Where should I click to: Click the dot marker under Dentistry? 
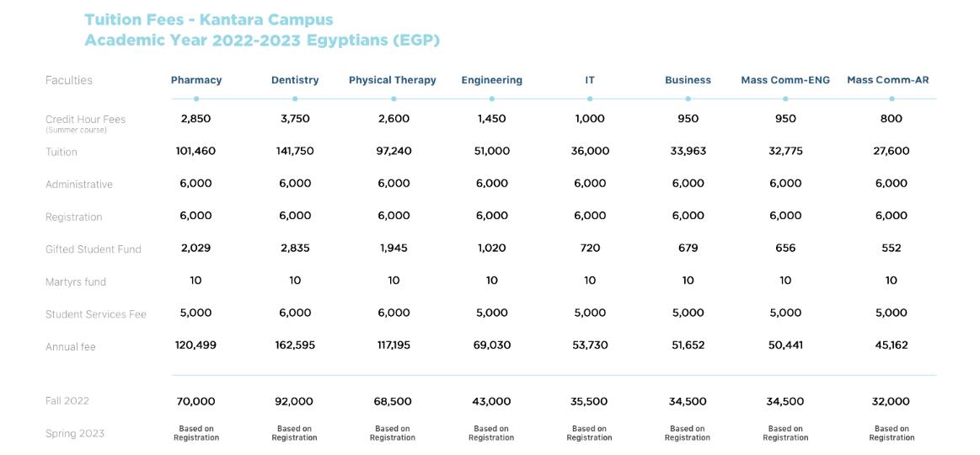295,99
